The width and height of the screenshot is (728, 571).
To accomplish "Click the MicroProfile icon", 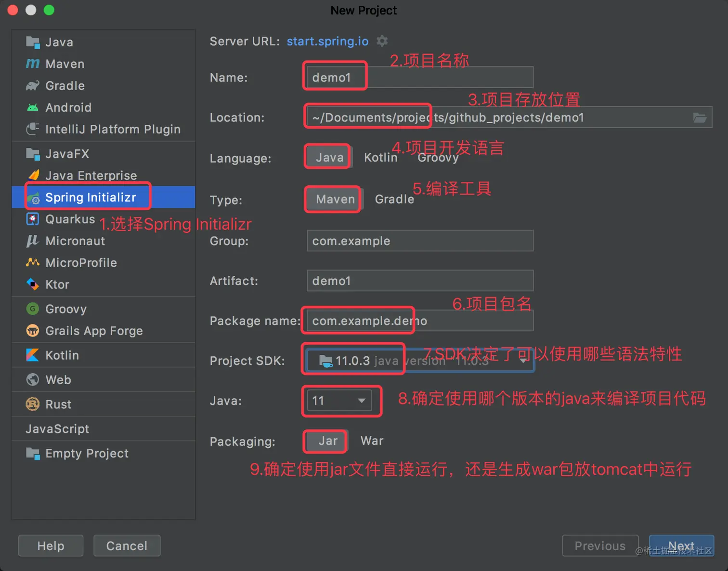I will [x=33, y=262].
